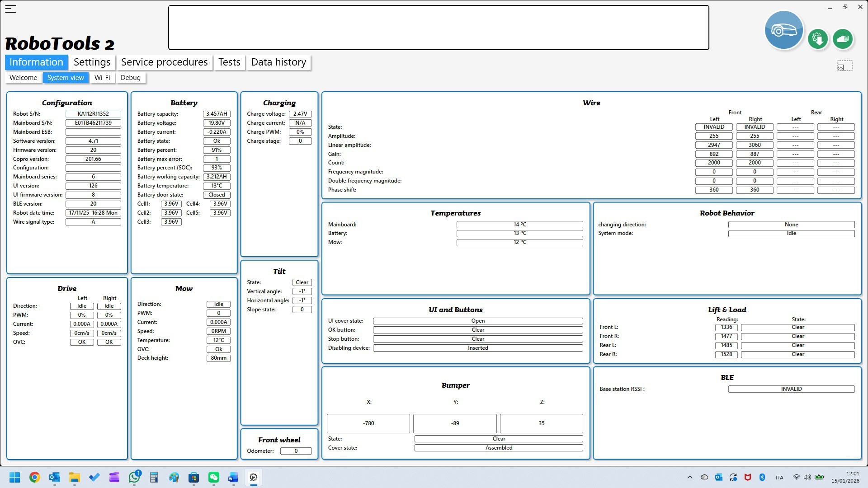This screenshot has width=868, height=488.
Task: Select the Tests tab
Action: (x=229, y=62)
